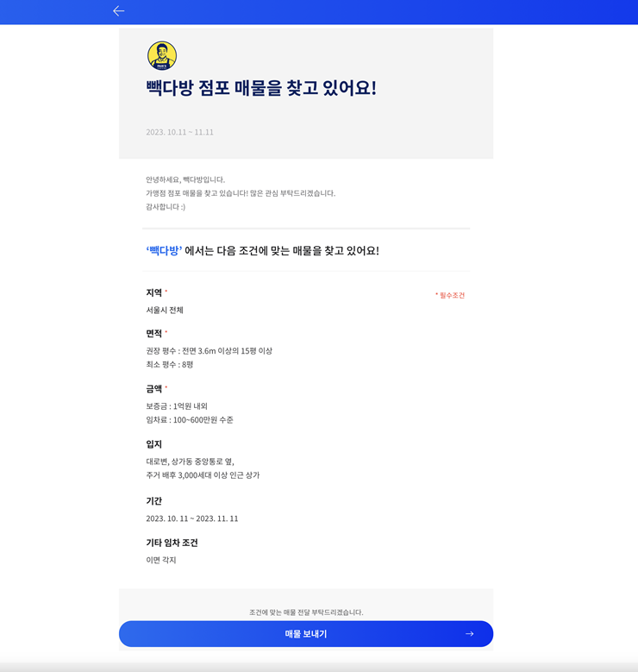Click the 면적 section label
The image size is (638, 672).
click(153, 334)
